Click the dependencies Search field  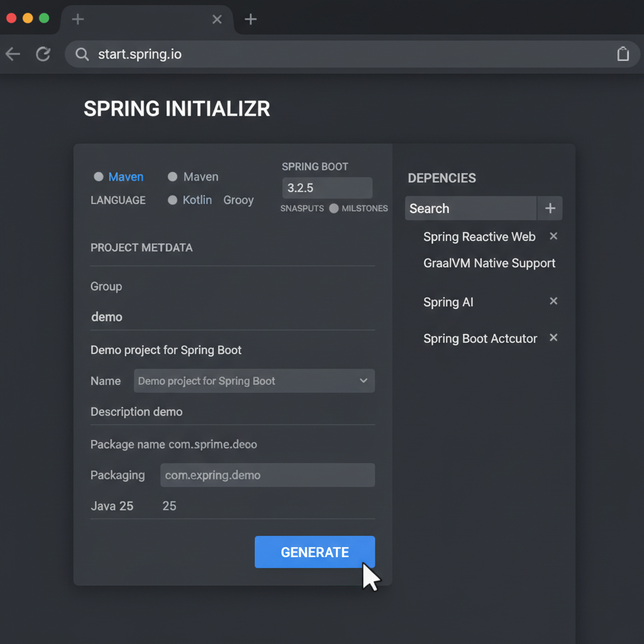pos(470,208)
